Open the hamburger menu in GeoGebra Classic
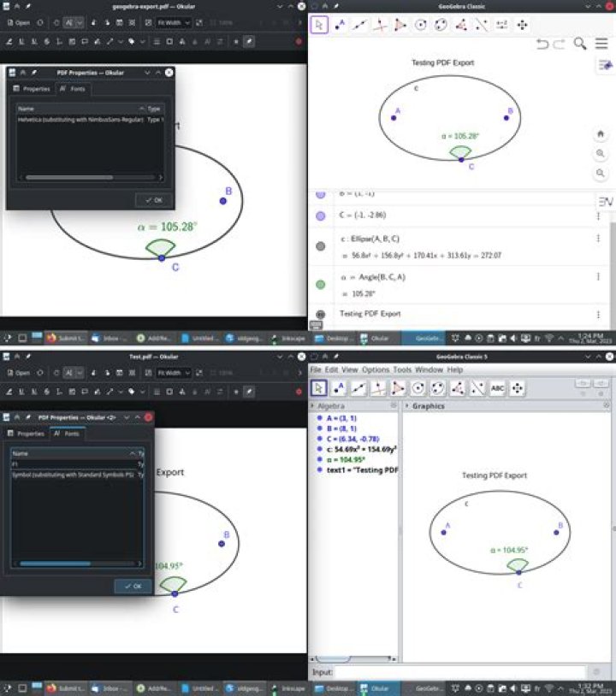This screenshot has width=616, height=696. point(601,44)
